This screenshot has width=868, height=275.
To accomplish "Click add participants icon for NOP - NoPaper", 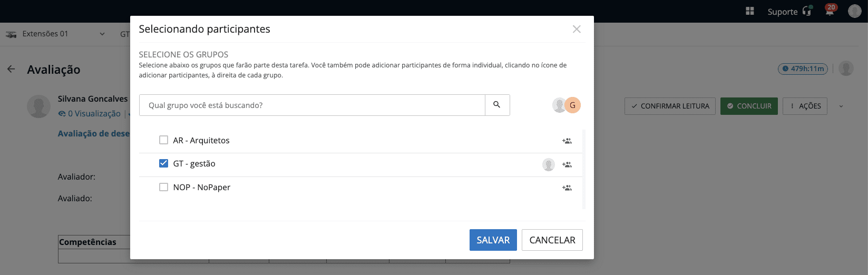I will [567, 188].
